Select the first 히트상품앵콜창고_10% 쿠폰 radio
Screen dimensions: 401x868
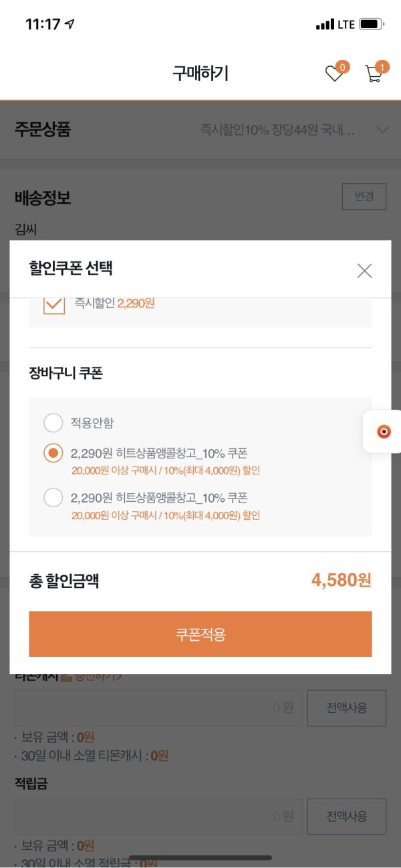coord(53,453)
